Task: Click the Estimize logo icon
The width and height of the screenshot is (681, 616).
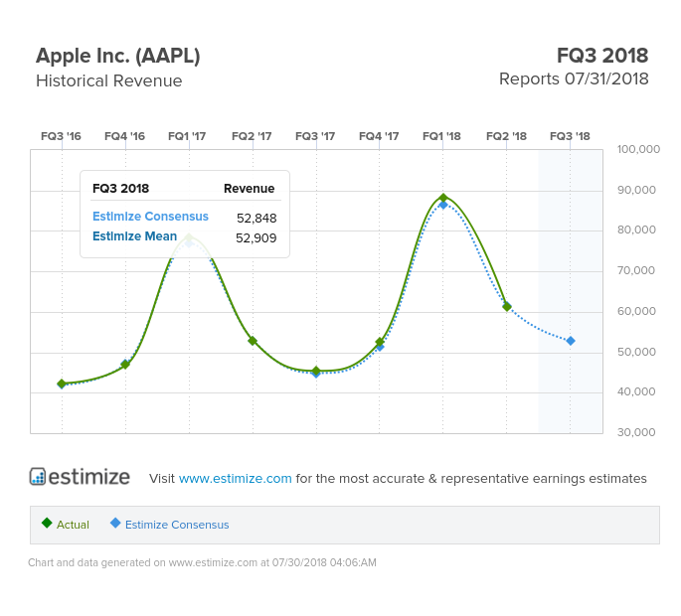Action: (38, 476)
